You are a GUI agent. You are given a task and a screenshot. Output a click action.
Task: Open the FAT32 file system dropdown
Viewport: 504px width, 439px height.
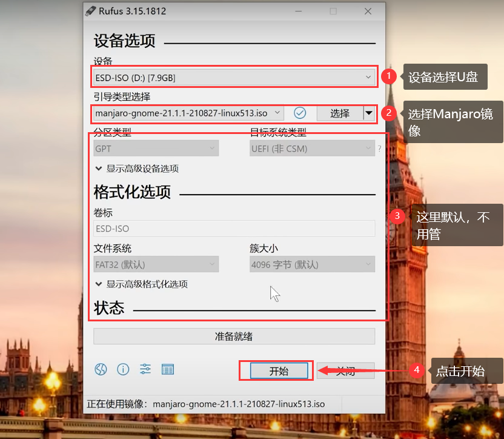coord(156,264)
